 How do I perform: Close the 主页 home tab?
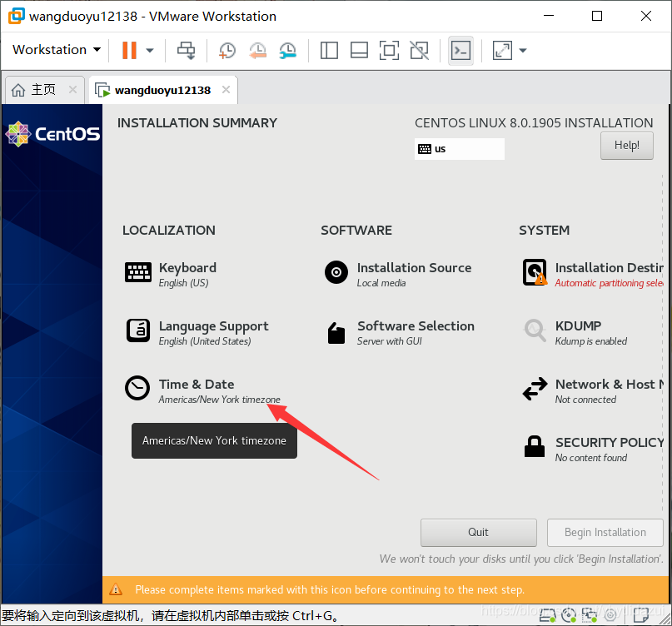point(72,90)
